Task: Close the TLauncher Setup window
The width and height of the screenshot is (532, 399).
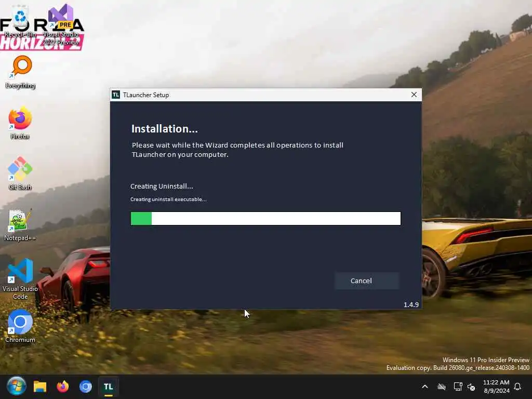Action: click(x=414, y=95)
